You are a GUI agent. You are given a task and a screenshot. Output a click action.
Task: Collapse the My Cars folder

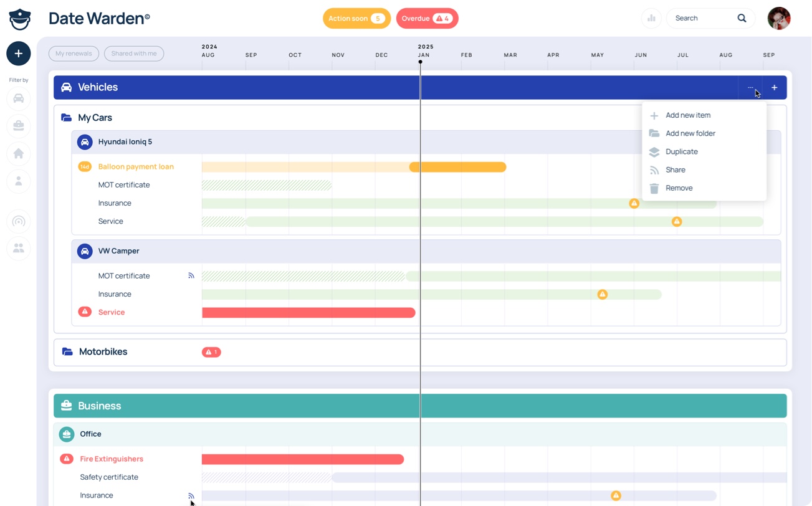coord(94,118)
